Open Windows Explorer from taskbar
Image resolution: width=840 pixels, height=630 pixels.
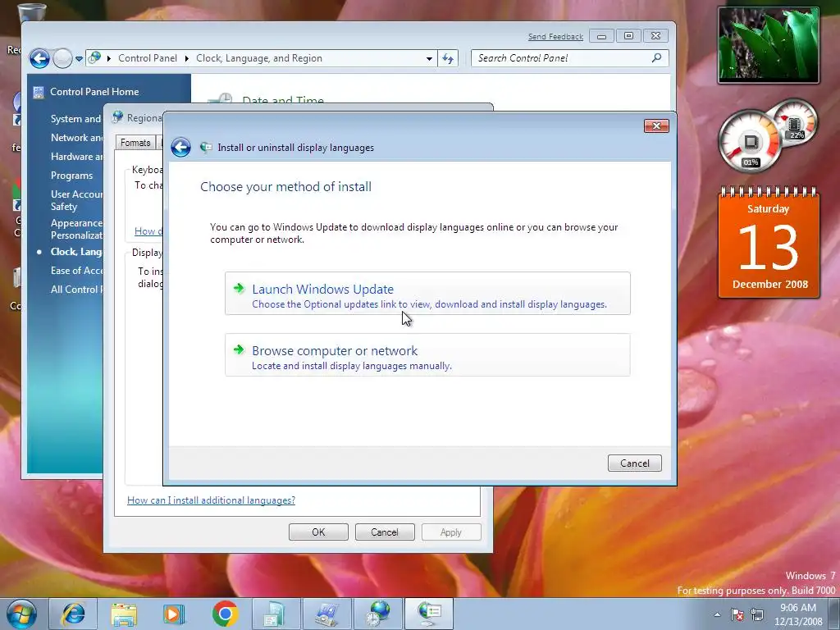tap(124, 614)
